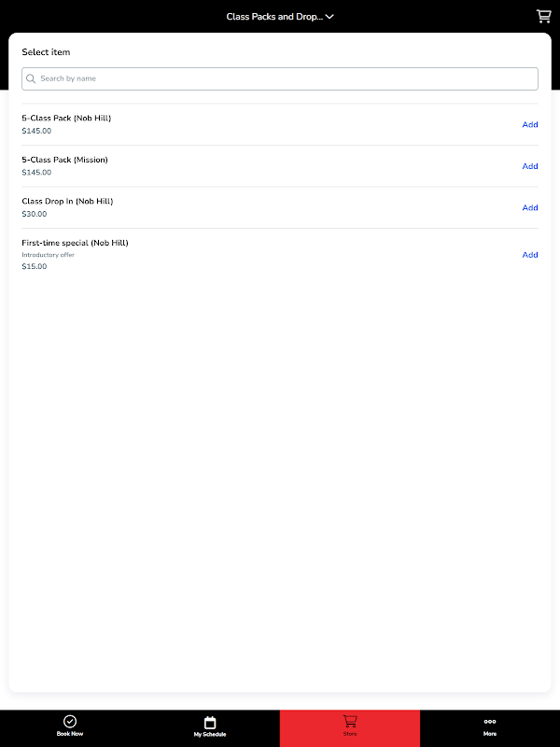Open the Class Packs and Drop... category selector
This screenshot has width=560, height=747.
point(274,17)
